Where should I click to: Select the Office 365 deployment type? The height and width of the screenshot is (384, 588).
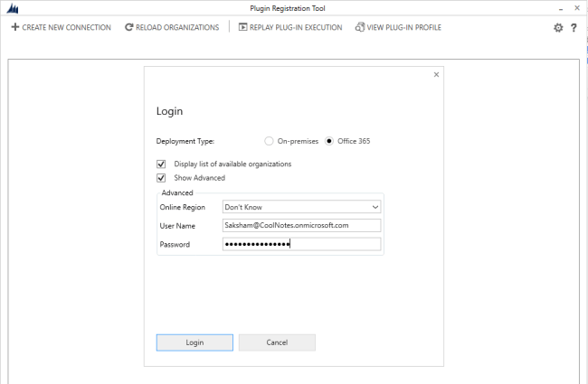coord(329,141)
